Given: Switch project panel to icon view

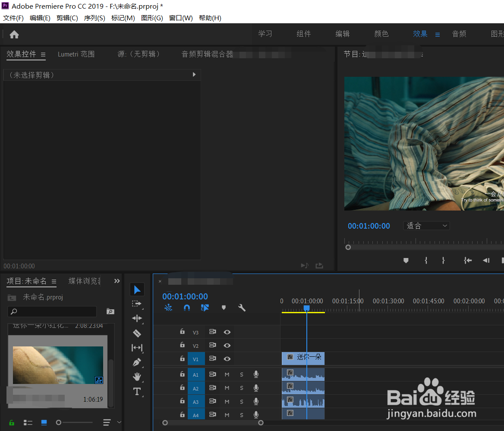Looking at the screenshot, I should point(44,423).
